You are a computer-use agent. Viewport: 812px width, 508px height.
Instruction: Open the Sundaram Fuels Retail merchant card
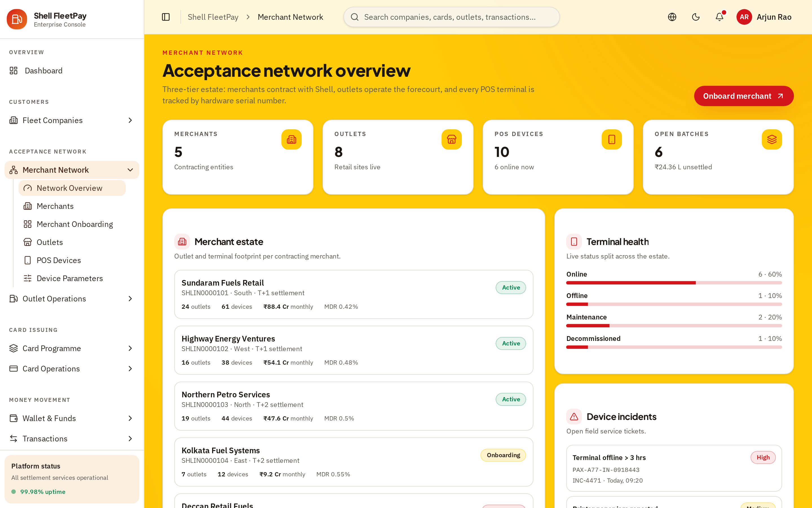click(354, 294)
